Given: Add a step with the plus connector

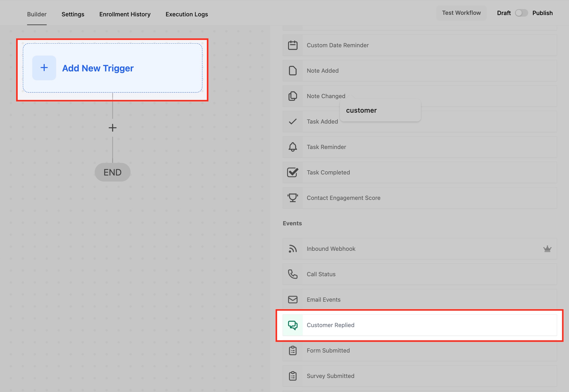Looking at the screenshot, I should [113, 128].
